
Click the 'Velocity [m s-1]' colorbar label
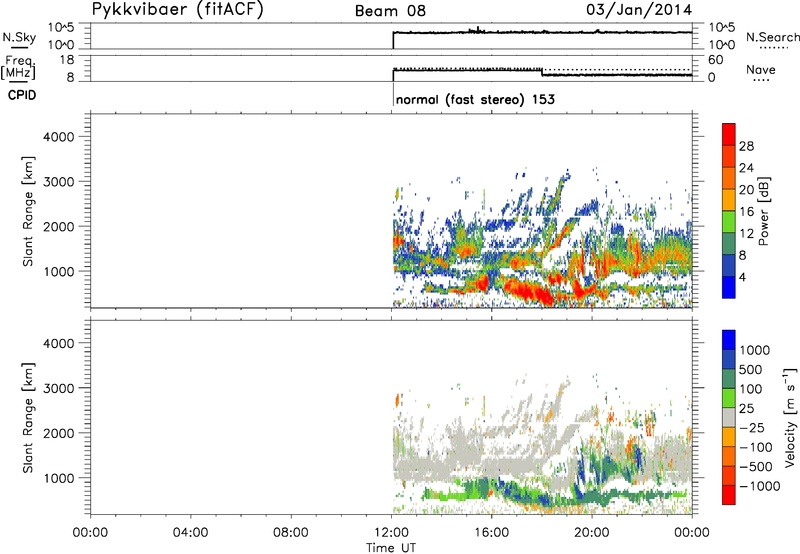[790, 417]
